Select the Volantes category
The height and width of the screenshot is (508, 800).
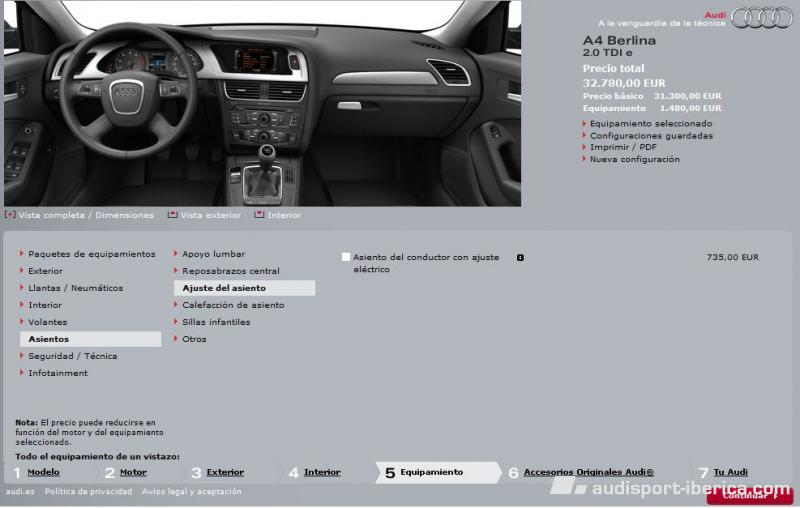[x=47, y=322]
